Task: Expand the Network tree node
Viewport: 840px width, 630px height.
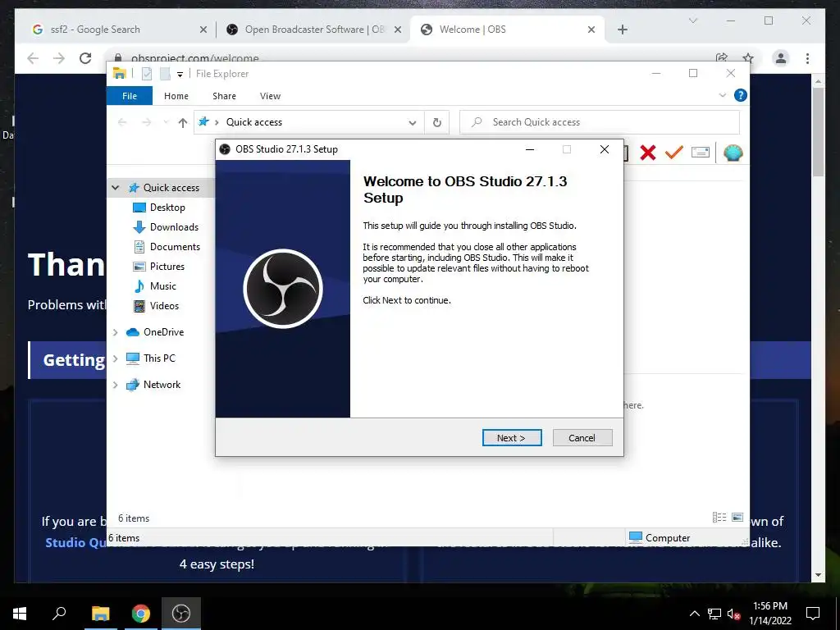Action: [x=115, y=385]
